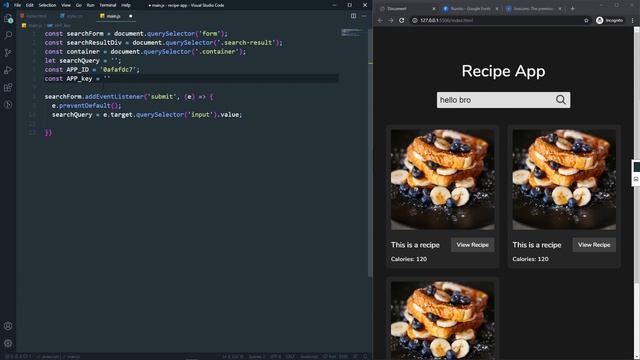Screen dimensions: 640x360
Task: Switch to the Document browser tab
Action: point(407,9)
